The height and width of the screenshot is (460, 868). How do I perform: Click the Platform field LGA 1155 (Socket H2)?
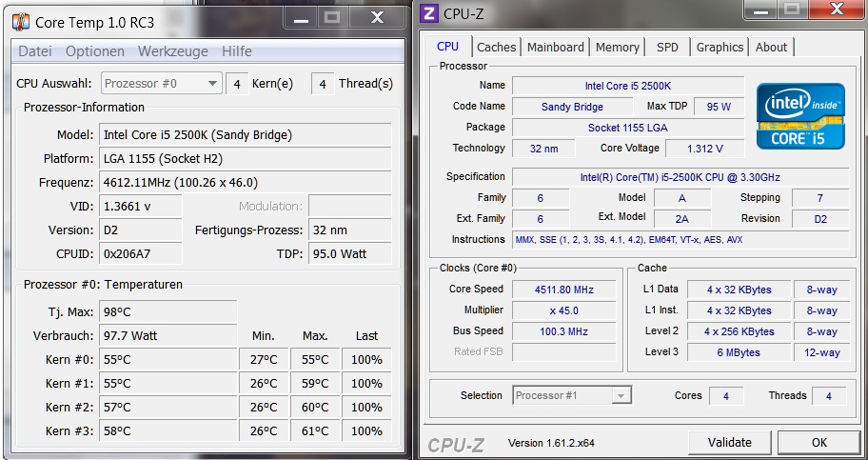click(x=246, y=159)
